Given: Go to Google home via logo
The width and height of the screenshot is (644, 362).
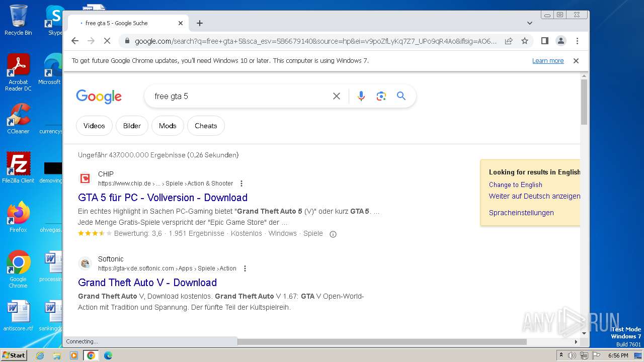Looking at the screenshot, I should click(99, 96).
